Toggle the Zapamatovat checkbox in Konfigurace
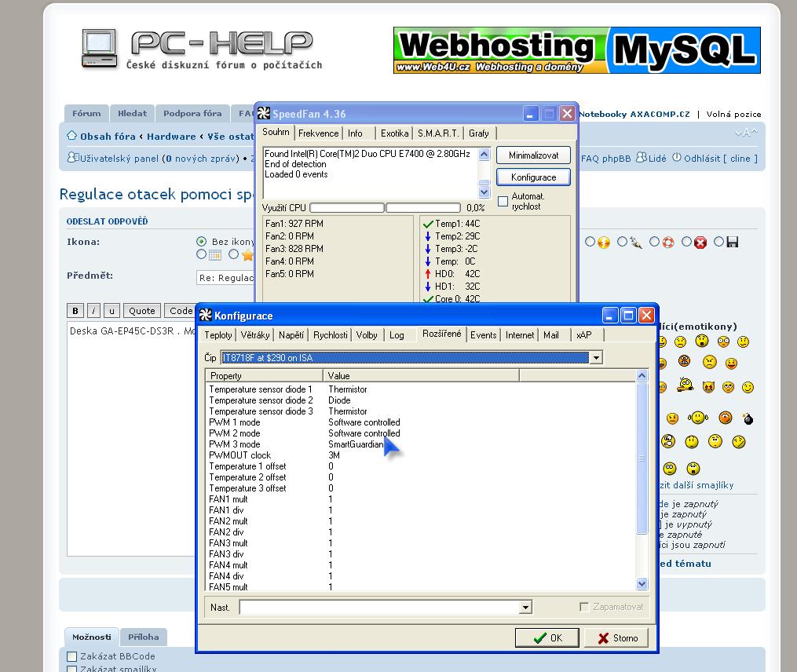This screenshot has height=672, width=797. coord(584,607)
